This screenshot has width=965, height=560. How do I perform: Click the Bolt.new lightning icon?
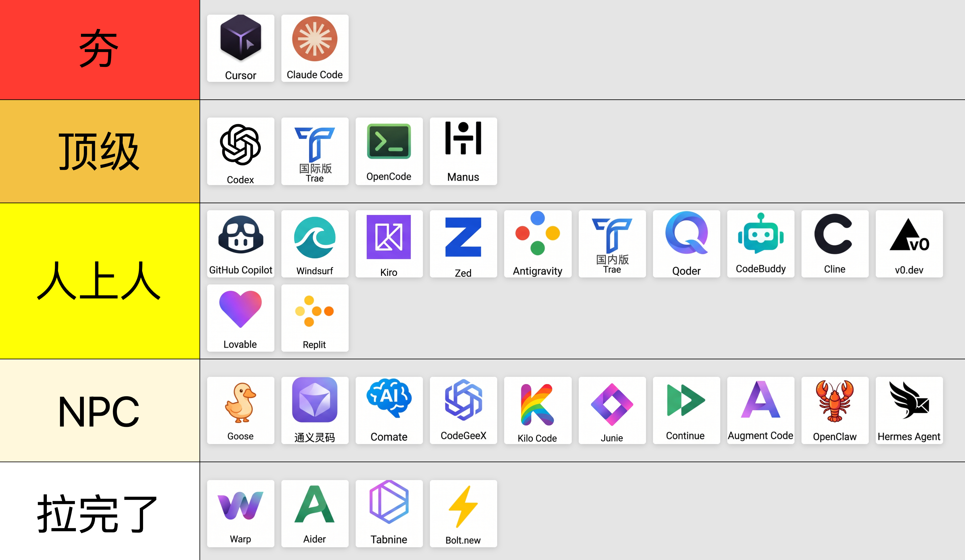tap(463, 514)
